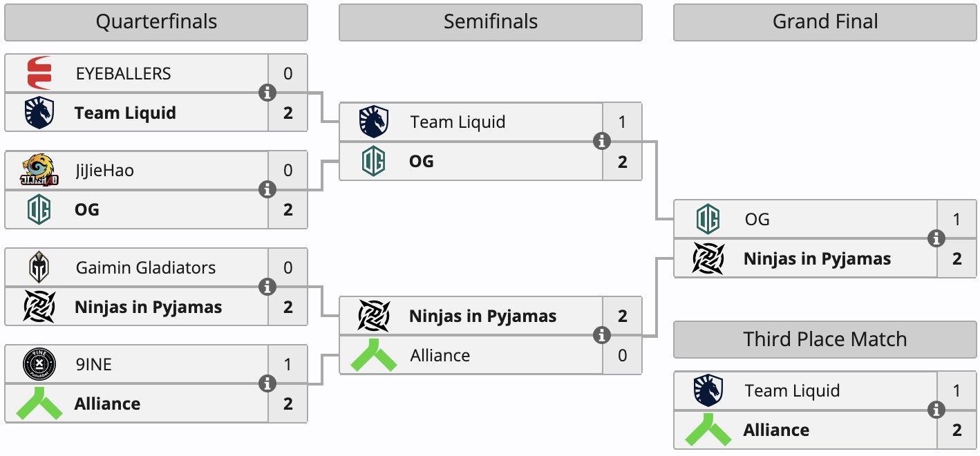Click the EYEBALLERS team logo

(39, 73)
